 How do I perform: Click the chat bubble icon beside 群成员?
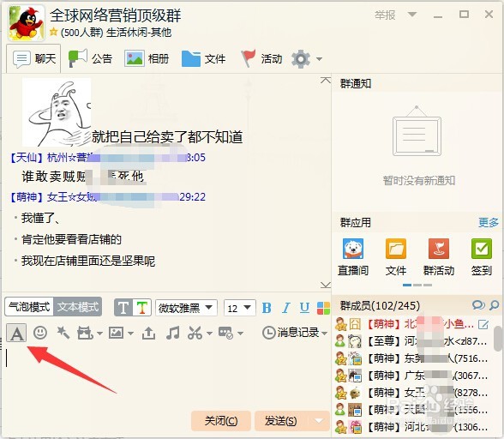tap(478, 305)
